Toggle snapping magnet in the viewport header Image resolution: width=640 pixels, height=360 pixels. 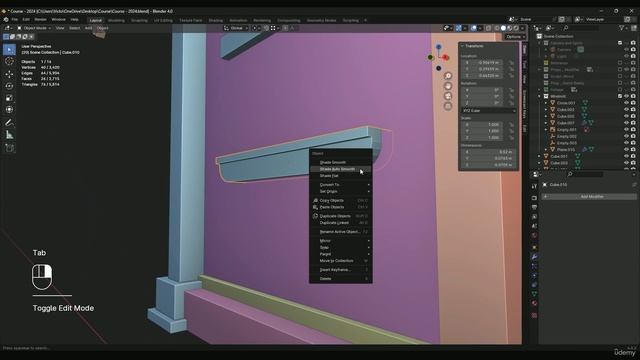[x=266, y=28]
